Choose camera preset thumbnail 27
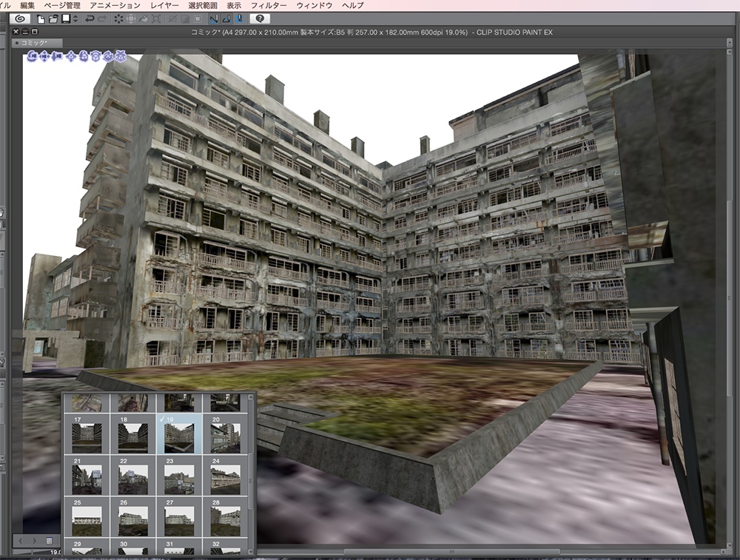This screenshot has height=560, width=740. (x=179, y=518)
